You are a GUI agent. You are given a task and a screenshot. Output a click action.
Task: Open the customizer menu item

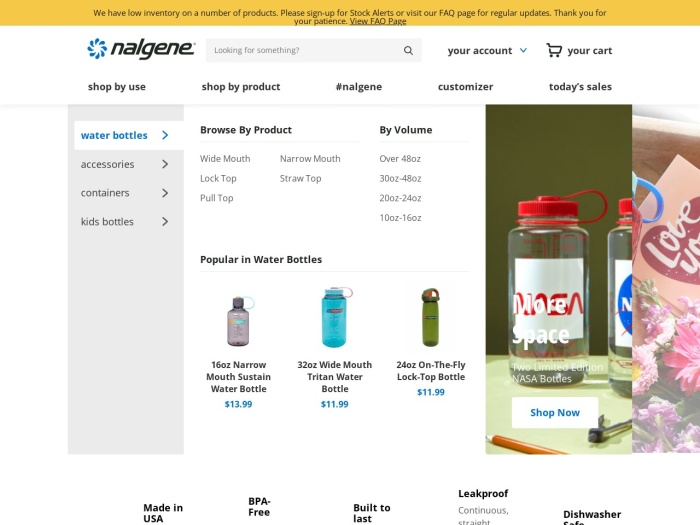click(465, 87)
